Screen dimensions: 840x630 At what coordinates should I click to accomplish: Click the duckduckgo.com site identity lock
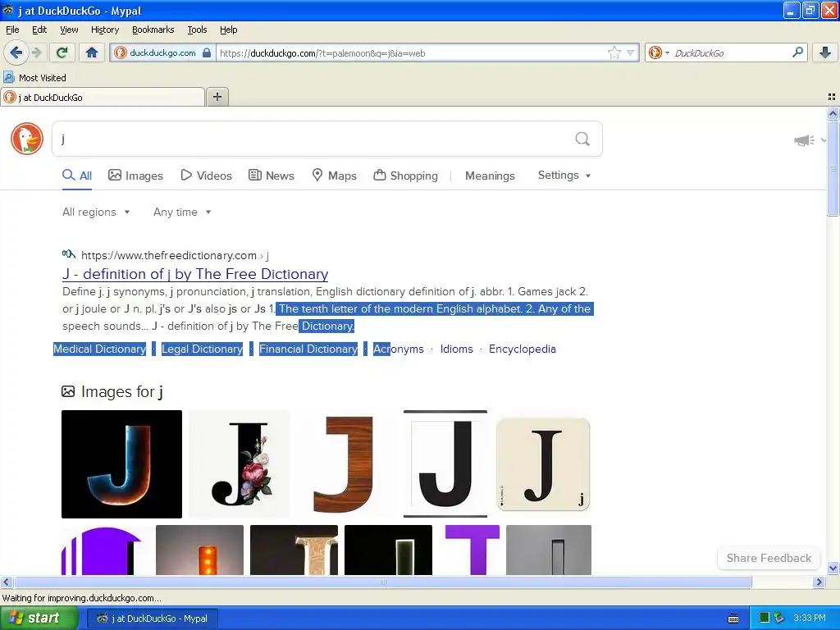(207, 52)
